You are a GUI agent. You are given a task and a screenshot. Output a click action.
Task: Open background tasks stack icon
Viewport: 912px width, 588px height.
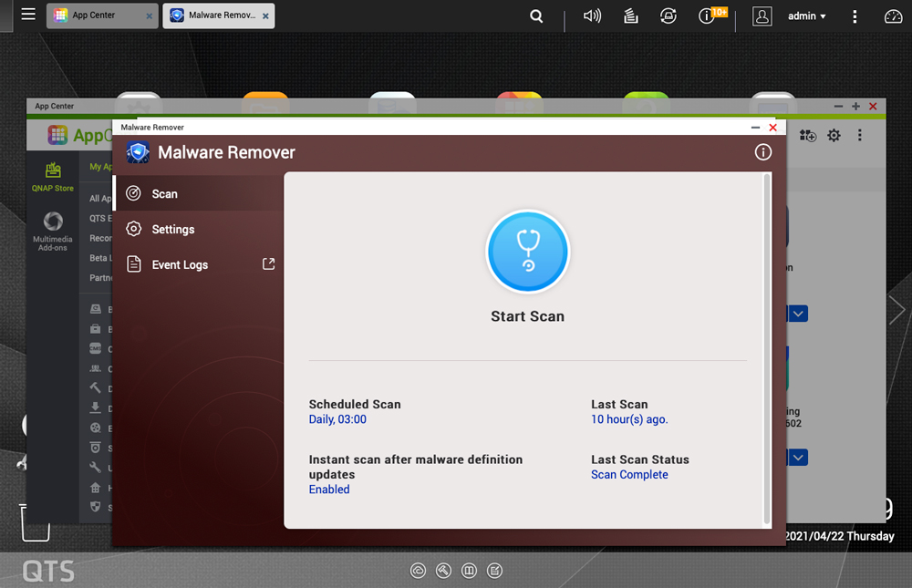pos(630,16)
